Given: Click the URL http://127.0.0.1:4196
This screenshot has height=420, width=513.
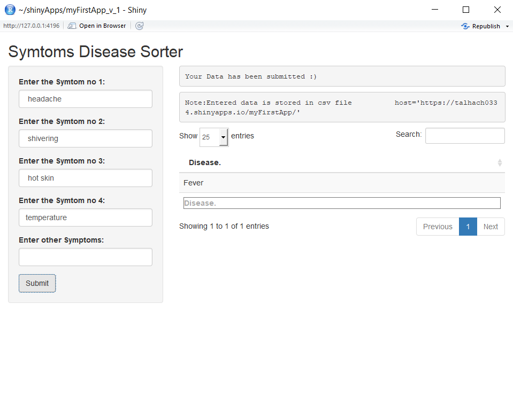Looking at the screenshot, I should [31, 25].
